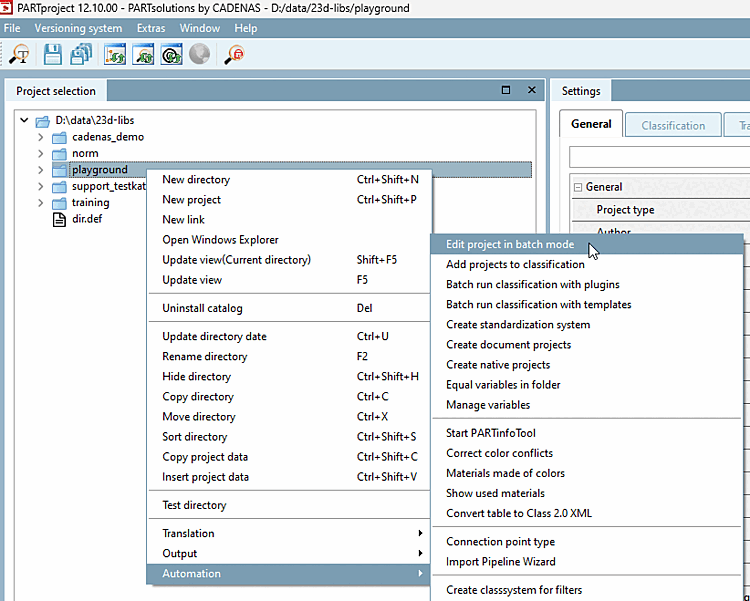Click the text search magnifier icon in toolbar
Screen dimensions: 750x601
(19, 54)
